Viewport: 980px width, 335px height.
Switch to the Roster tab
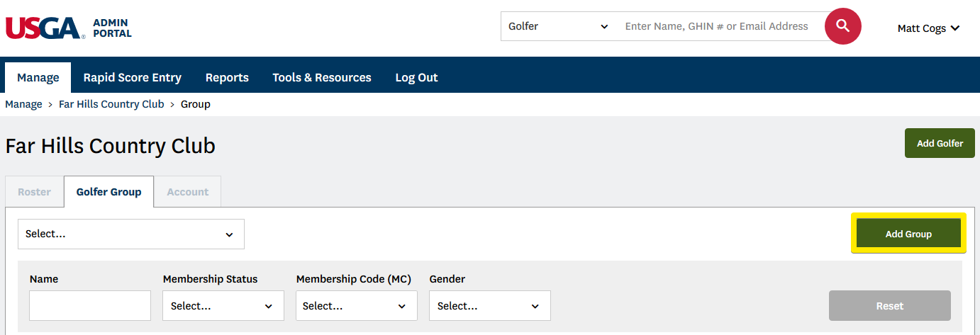click(35, 192)
